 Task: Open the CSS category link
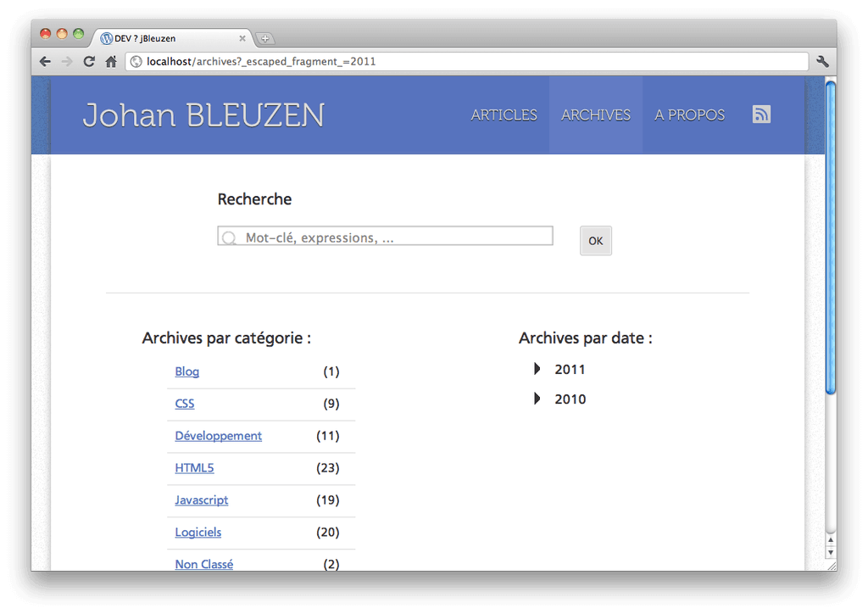[x=184, y=404]
